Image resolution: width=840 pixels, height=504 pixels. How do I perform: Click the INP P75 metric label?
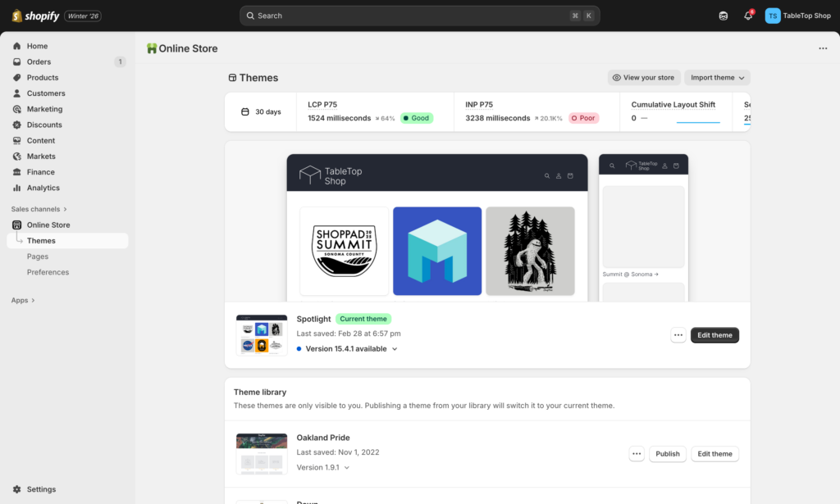[x=479, y=104]
